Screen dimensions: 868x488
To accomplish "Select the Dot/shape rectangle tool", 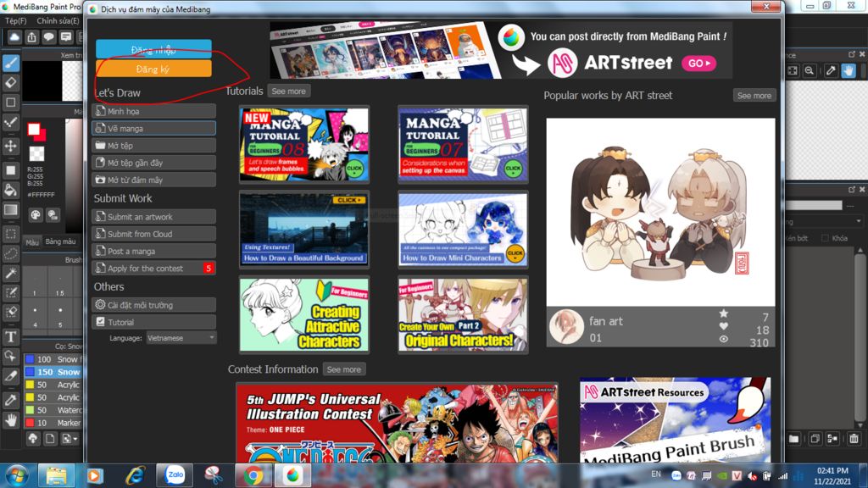I will click(x=10, y=103).
